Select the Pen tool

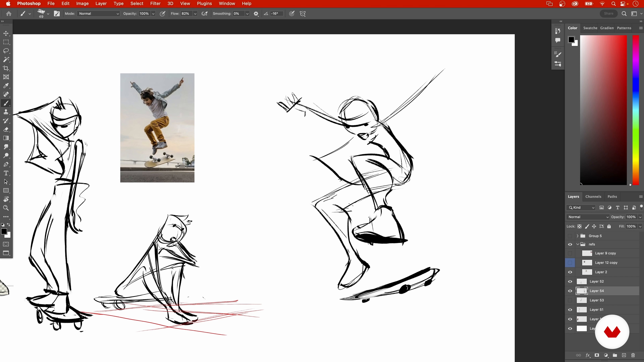click(x=6, y=164)
